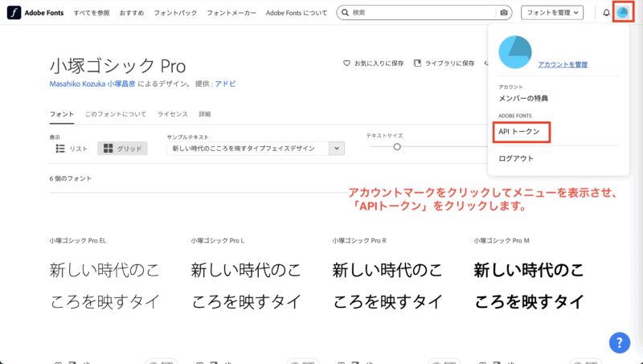Viewport: 643px width, 364px height.
Task: Choose API トークン in account menu
Action: pos(519,132)
